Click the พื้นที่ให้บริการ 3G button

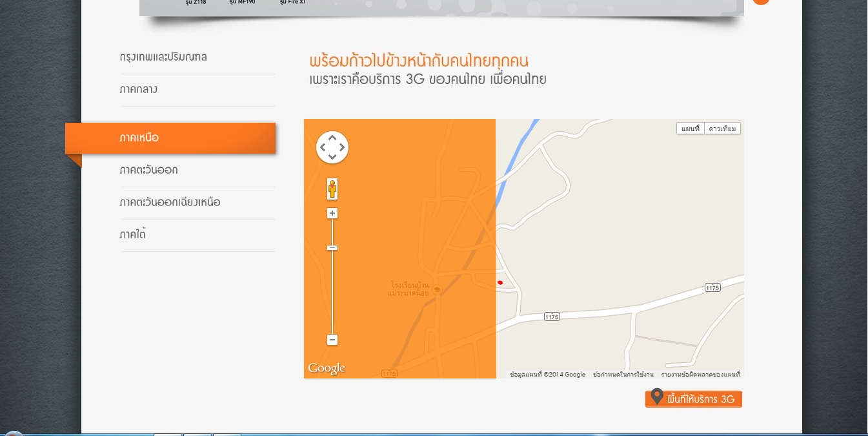pyautogui.click(x=694, y=399)
